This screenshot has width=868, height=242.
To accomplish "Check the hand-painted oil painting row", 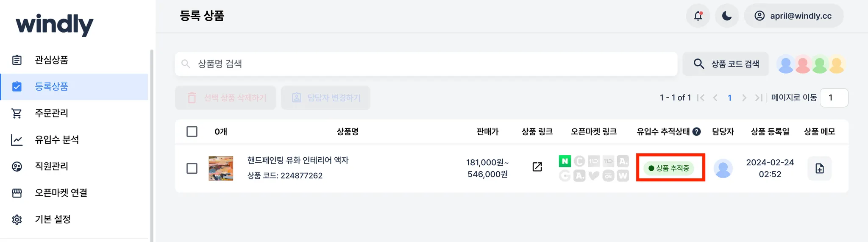I will [x=192, y=168].
